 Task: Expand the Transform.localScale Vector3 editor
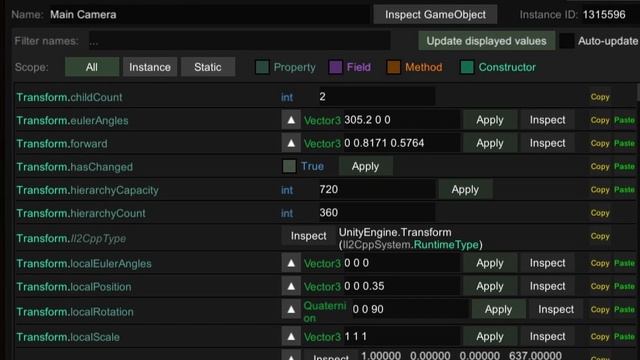tap(291, 337)
